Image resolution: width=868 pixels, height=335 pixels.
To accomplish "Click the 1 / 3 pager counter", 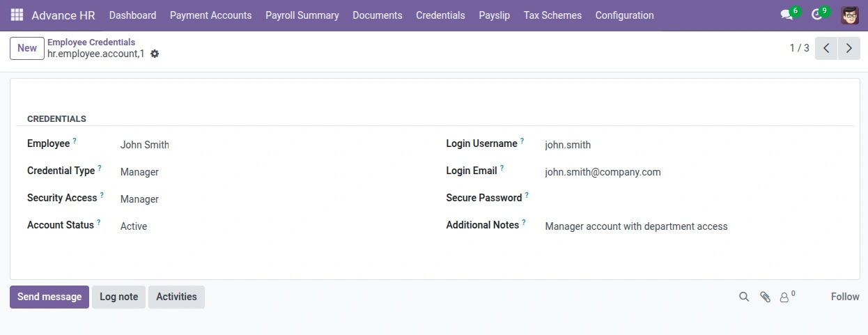I will point(799,48).
